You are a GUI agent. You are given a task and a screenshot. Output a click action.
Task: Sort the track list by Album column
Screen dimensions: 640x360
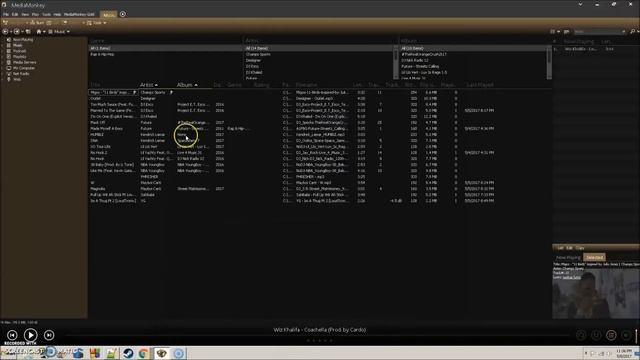click(x=187, y=85)
